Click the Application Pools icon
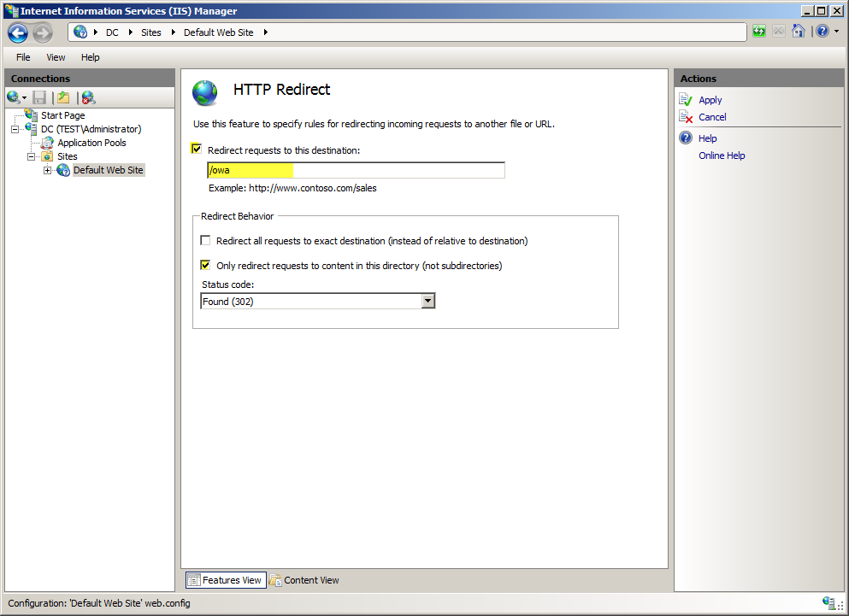 [x=48, y=143]
